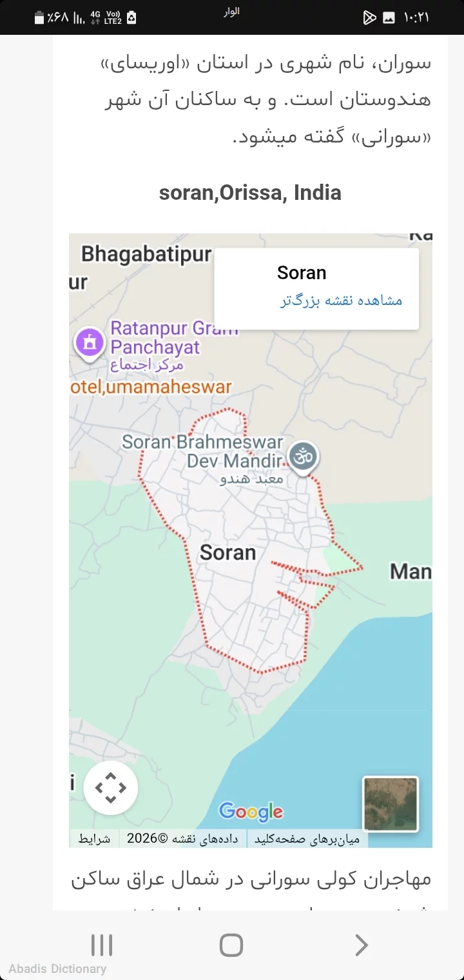Click the map pan control icon
Screen dimensions: 464x980
110,787
